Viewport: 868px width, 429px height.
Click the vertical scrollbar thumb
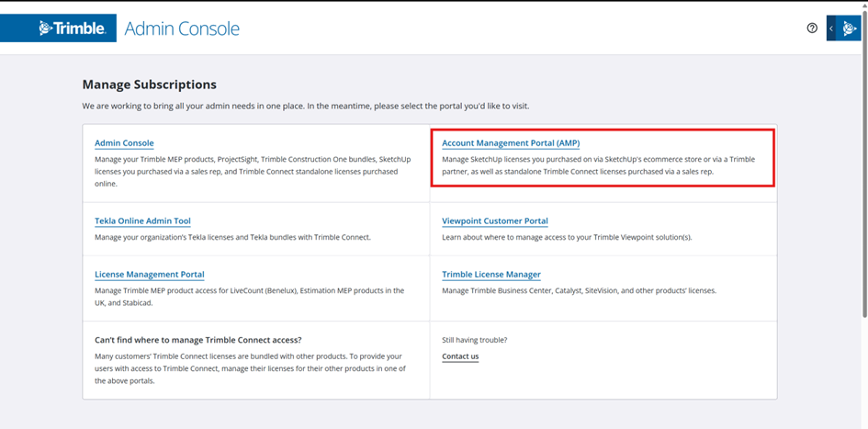(x=863, y=184)
